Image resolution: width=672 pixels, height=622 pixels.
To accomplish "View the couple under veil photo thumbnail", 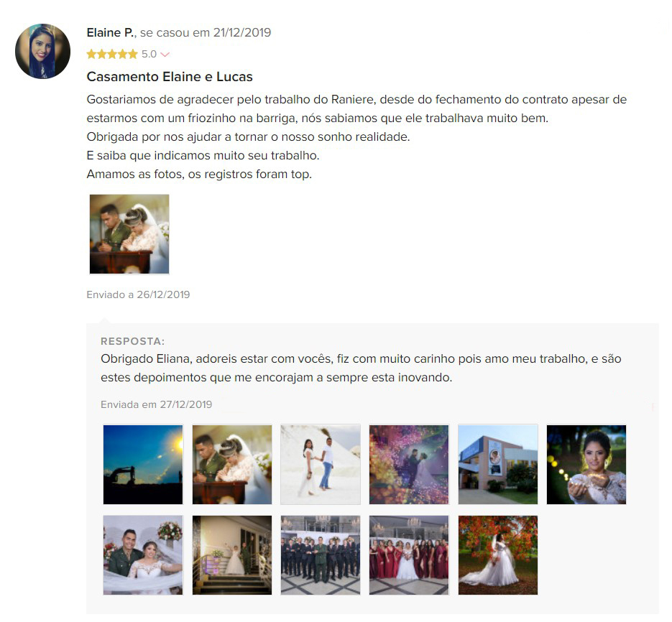I will pyautogui.click(x=143, y=555).
